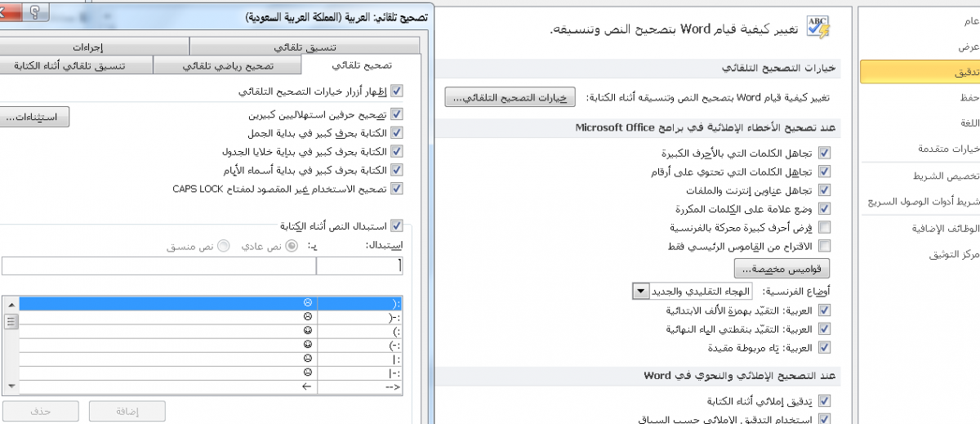Switch to تنسيق تلقائي أثناء الكتابة tab

[x=77, y=66]
